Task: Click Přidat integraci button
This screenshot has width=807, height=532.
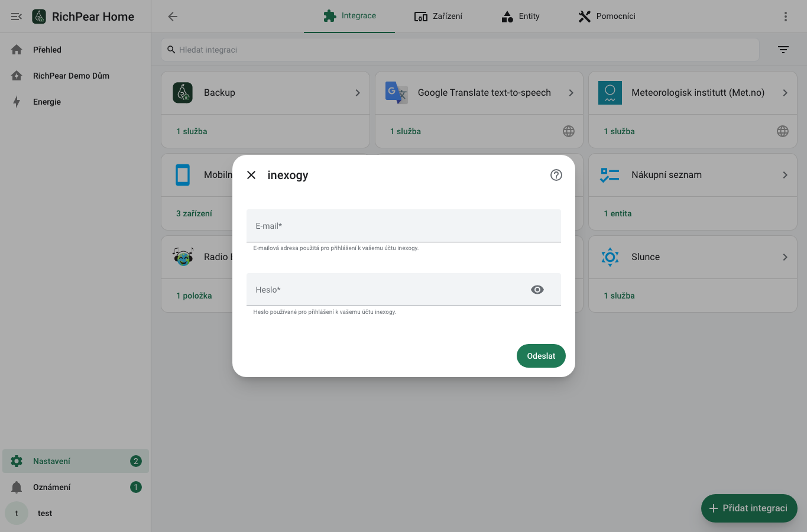Action: pyautogui.click(x=749, y=508)
